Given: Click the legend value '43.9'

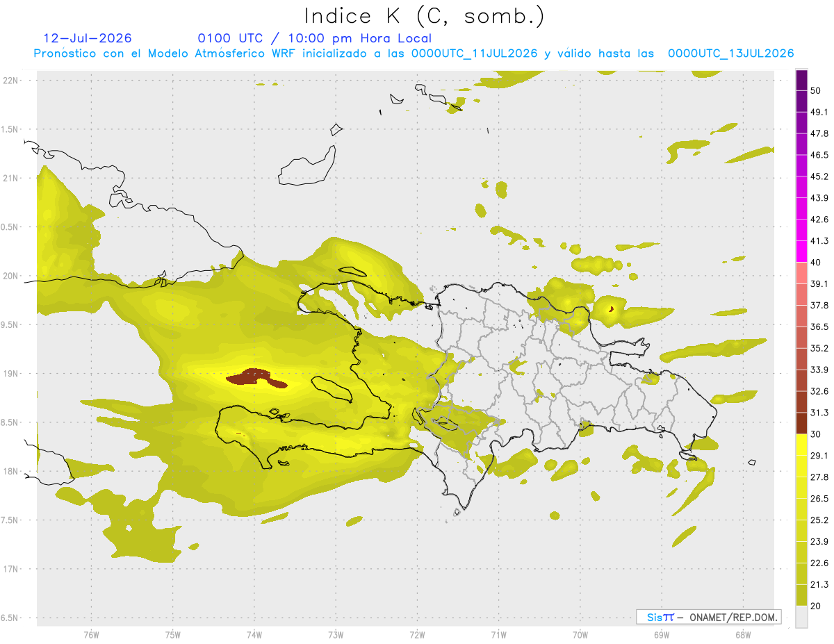Looking at the screenshot, I should coord(819,198).
